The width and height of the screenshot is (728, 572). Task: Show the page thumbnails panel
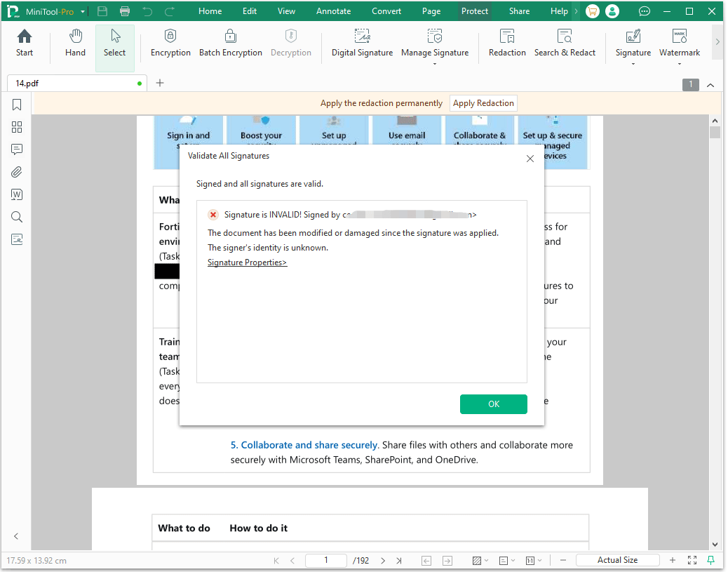coord(17,127)
